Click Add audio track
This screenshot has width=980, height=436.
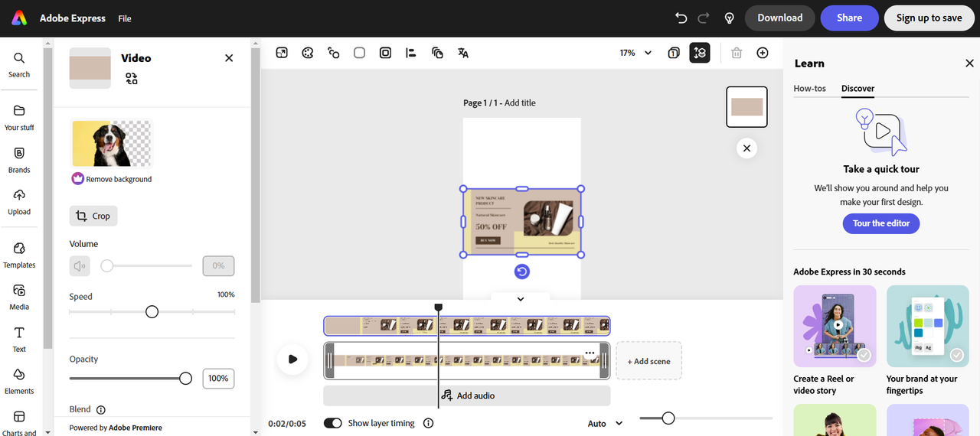coord(467,395)
